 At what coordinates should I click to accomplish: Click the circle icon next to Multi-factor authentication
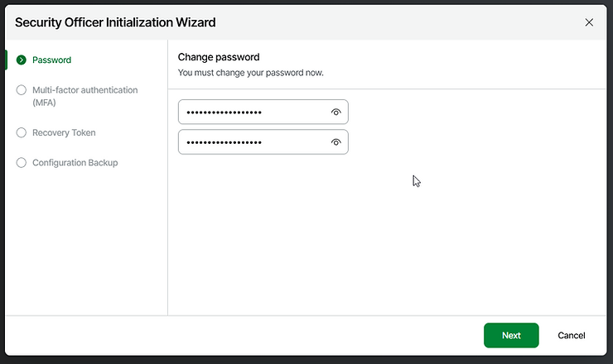click(x=22, y=90)
